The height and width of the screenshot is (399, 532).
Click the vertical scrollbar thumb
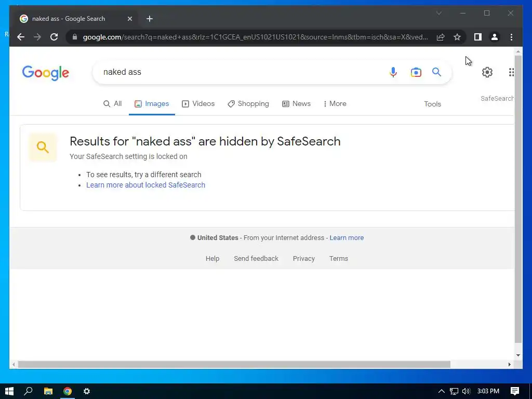[x=518, y=199]
